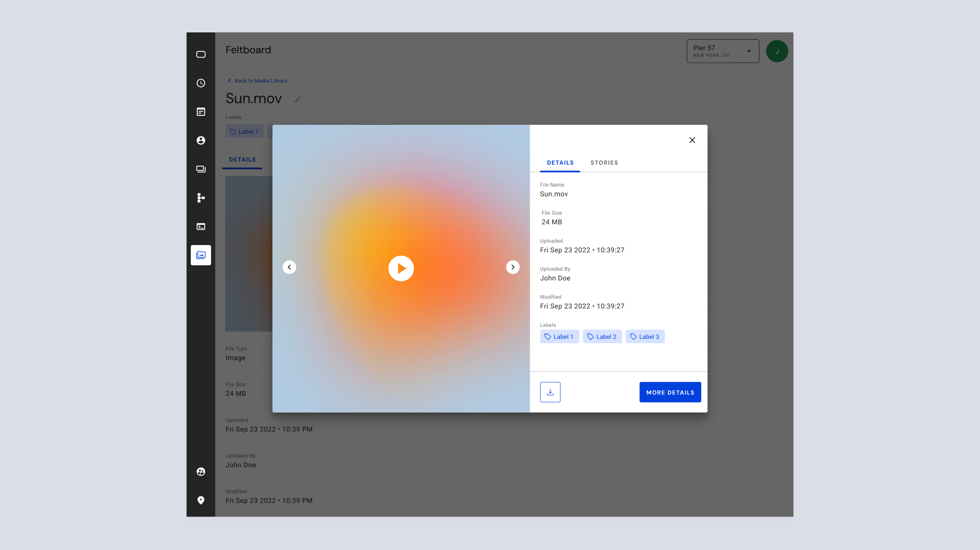
Task: Click the hierarchy tree sidebar icon
Action: (x=201, y=198)
